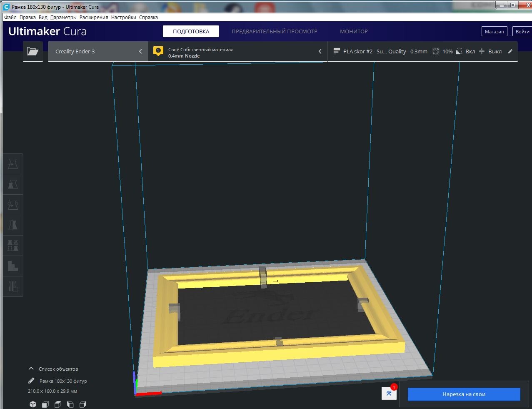Switch to the МОНИТОР tab
532x409 pixels.
(354, 31)
